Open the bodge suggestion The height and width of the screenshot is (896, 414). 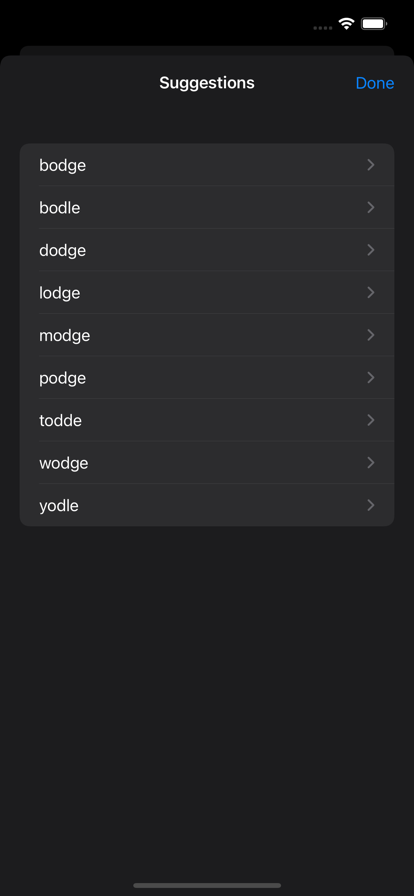coord(207,165)
